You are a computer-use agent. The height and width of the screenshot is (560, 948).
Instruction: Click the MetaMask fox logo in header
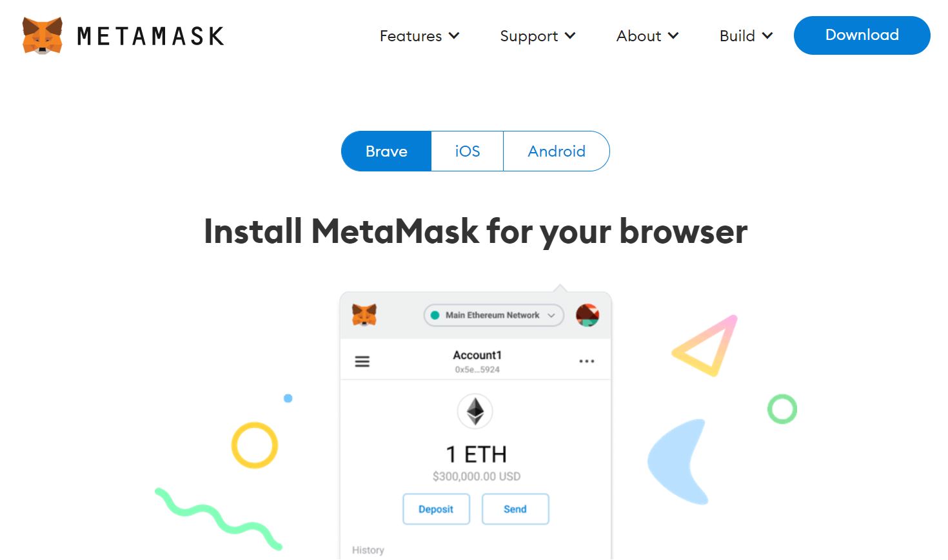coord(43,35)
